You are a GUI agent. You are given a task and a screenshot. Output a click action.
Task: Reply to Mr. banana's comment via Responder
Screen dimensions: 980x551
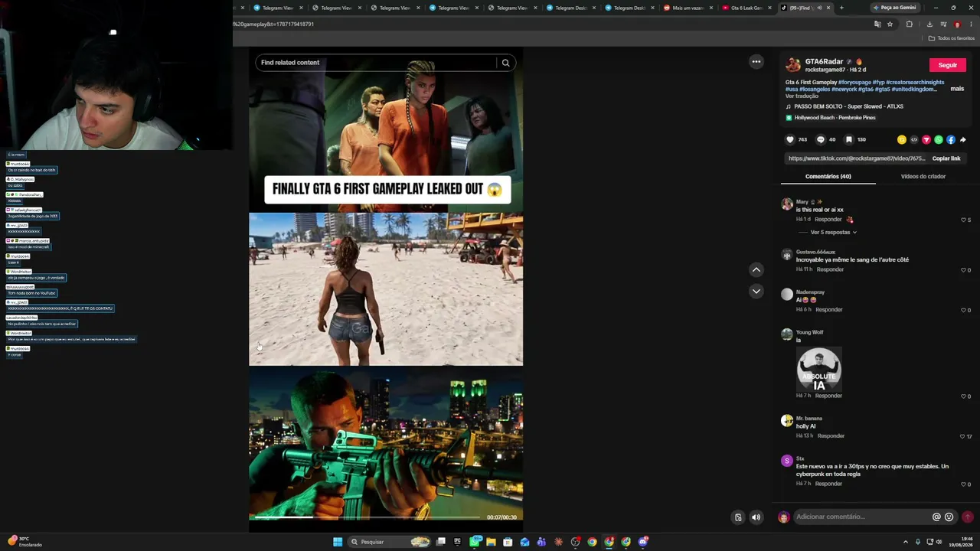831,436
